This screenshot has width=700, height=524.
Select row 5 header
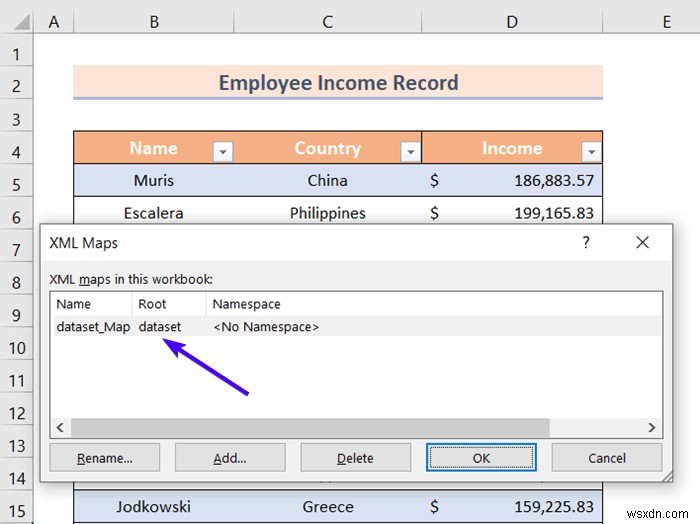click(16, 184)
